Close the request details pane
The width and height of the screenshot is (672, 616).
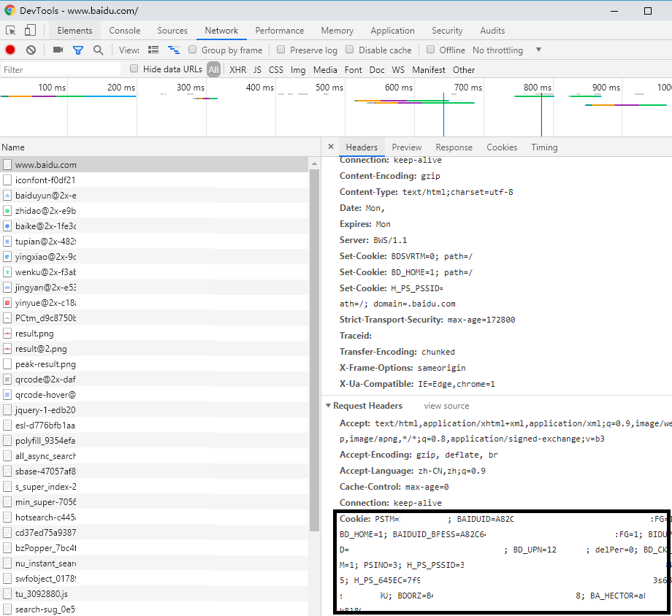[331, 147]
